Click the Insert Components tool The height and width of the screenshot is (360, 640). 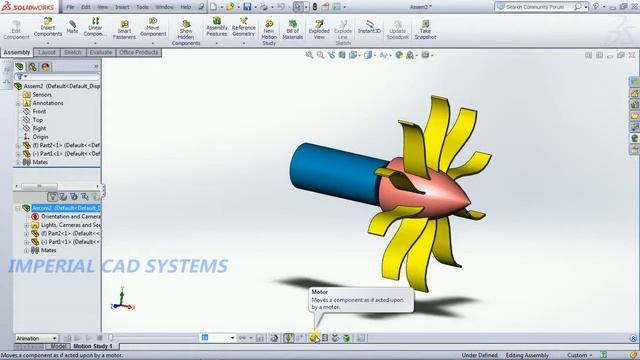click(48, 27)
